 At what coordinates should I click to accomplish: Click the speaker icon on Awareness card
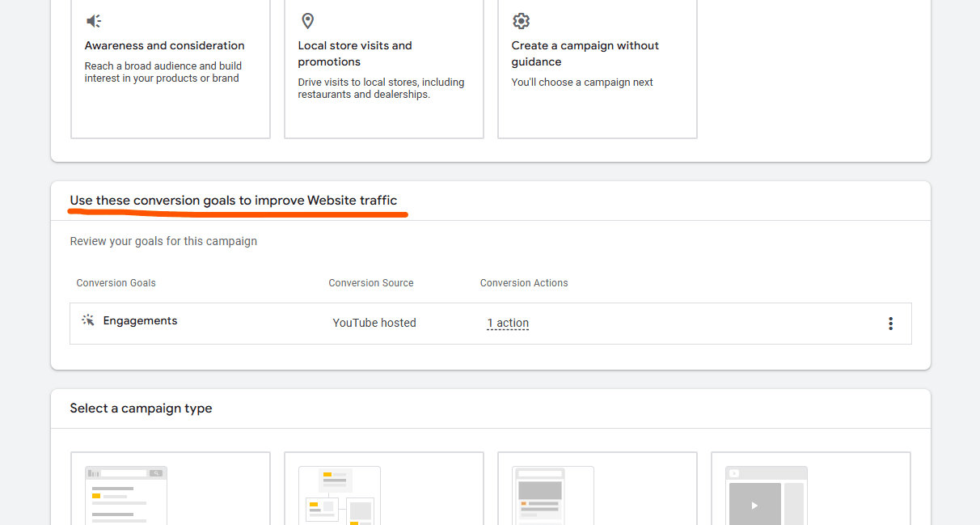tap(93, 21)
